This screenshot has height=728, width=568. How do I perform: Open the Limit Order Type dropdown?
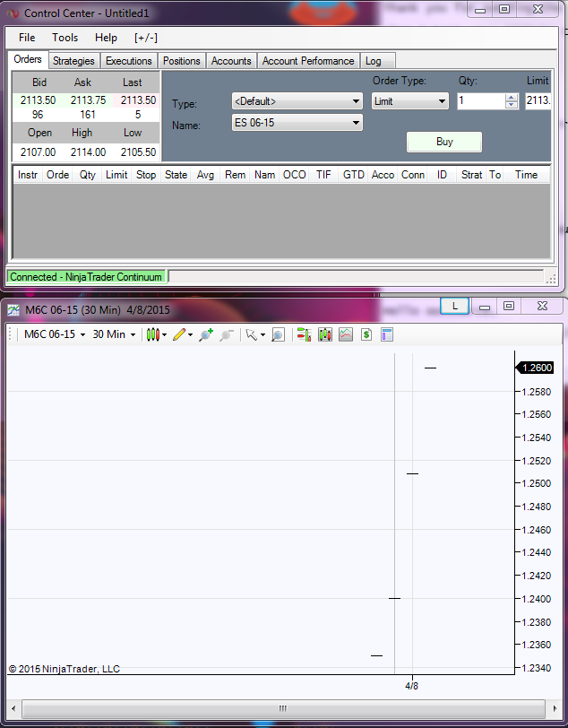[409, 101]
